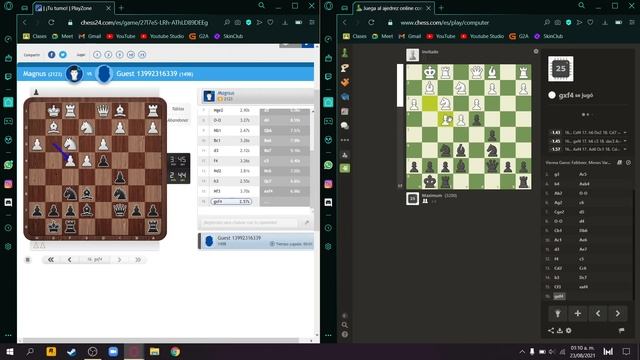This screenshot has height=360, width=640.
Task: Select move Nge2 in chess24 move list
Action: click(218, 110)
